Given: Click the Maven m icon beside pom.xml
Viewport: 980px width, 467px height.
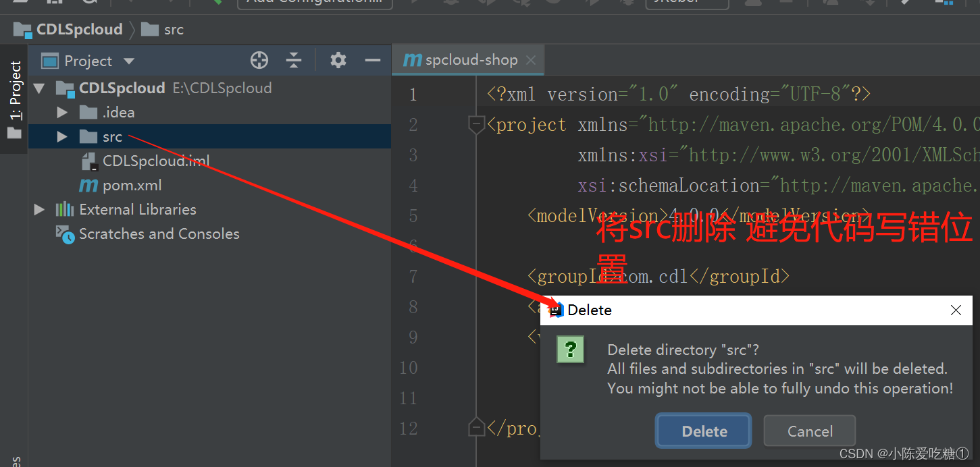Looking at the screenshot, I should point(88,186).
